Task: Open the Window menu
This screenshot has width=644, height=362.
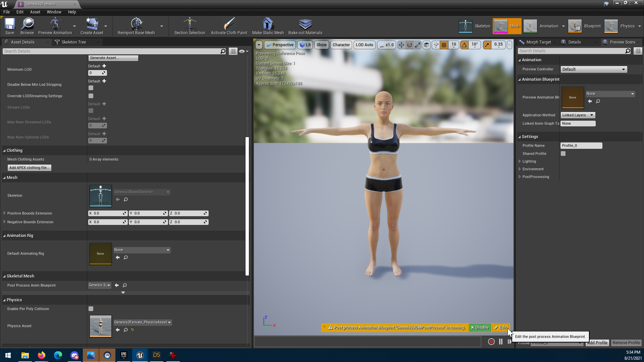Action: [x=54, y=12]
